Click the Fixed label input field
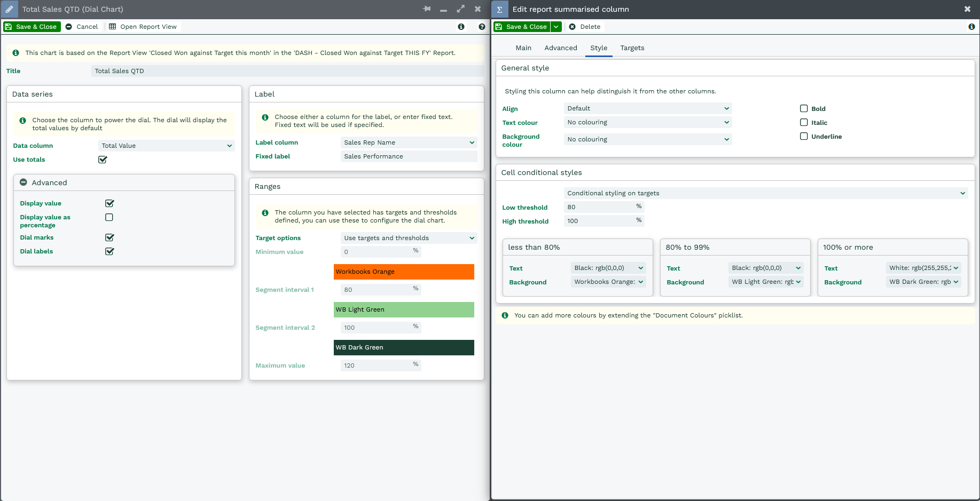Viewport: 980px width, 501px height. 409,156
